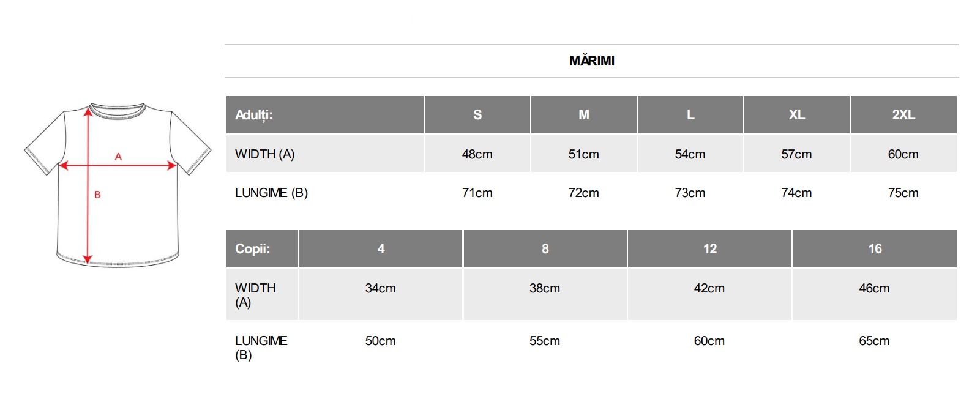
Task: Select the 38cm children's width cell
Action: [545, 288]
